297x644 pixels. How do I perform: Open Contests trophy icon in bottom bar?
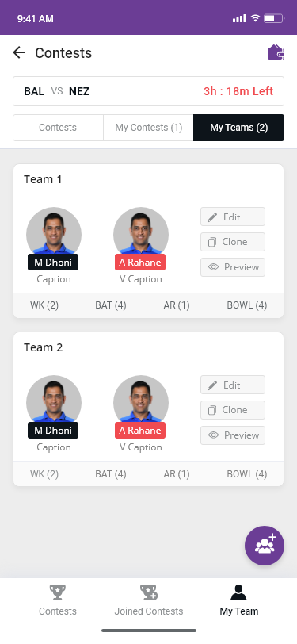point(58,592)
